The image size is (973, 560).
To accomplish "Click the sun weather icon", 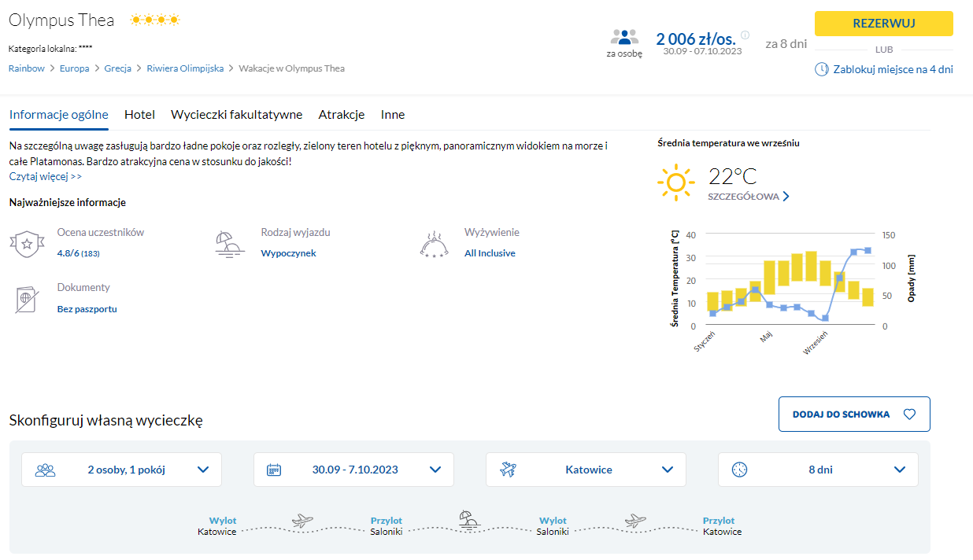I will [675, 182].
